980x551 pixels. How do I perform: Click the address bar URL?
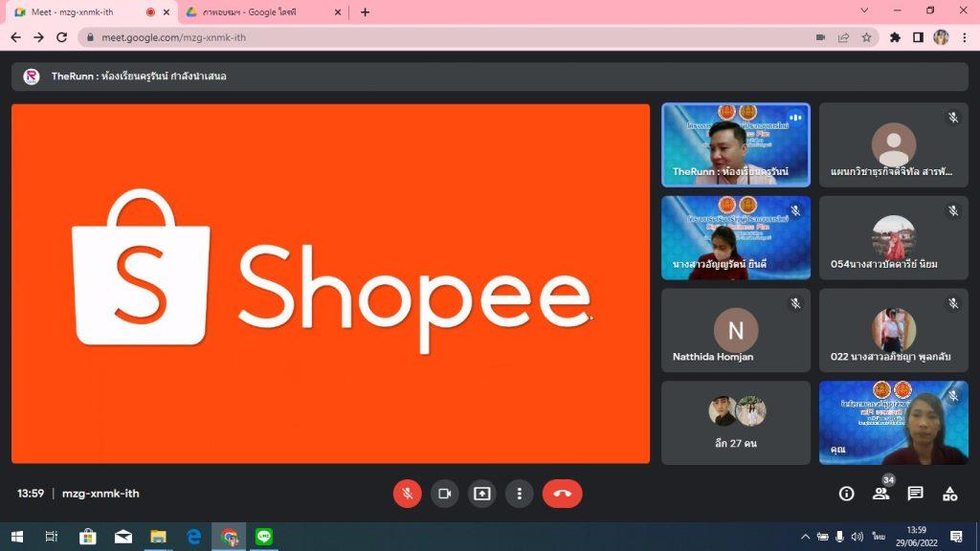click(174, 37)
